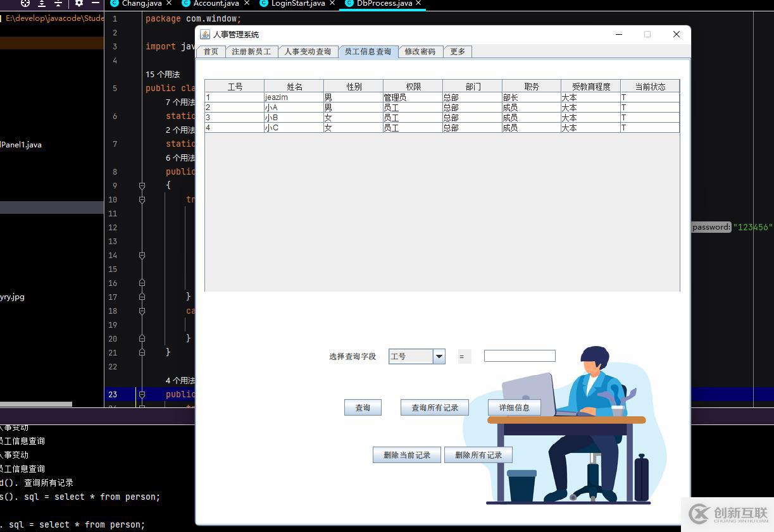
Task: Collapse the fold marker at line 23
Action: [x=142, y=395]
